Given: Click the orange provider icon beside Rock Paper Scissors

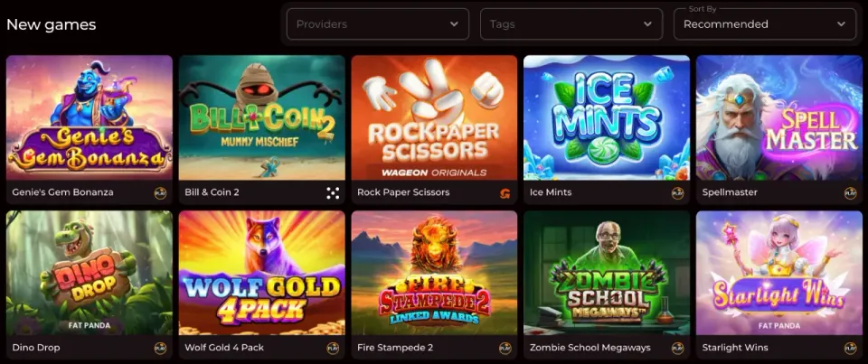Looking at the screenshot, I should click(x=505, y=193).
